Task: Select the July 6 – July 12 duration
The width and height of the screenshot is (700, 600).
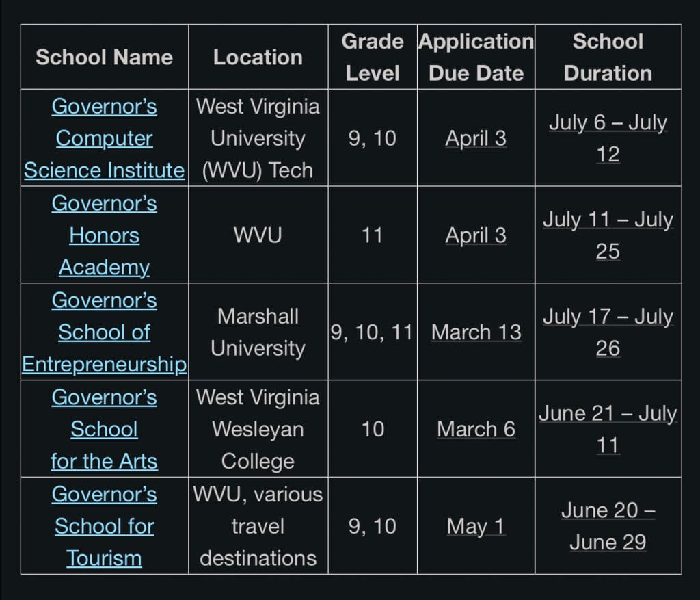Action: coord(608,138)
